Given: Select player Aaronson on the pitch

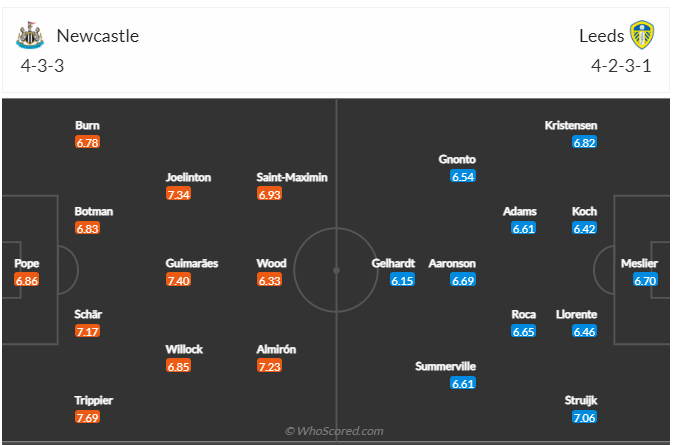Looking at the screenshot, I should pos(452,264).
